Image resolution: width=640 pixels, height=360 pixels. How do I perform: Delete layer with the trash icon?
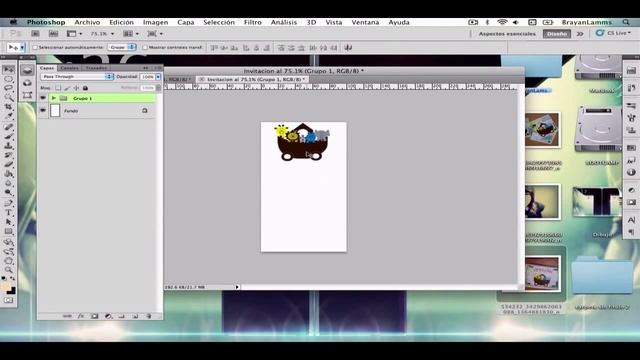pos(149,316)
